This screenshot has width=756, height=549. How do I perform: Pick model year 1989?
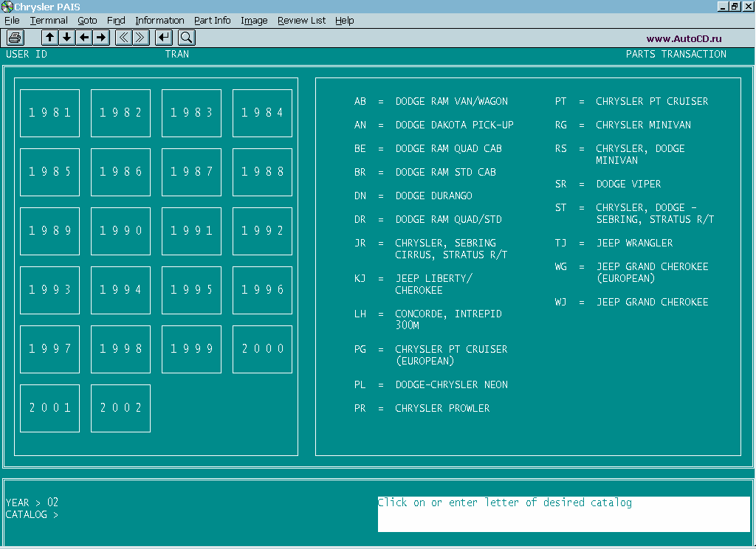pos(49,231)
